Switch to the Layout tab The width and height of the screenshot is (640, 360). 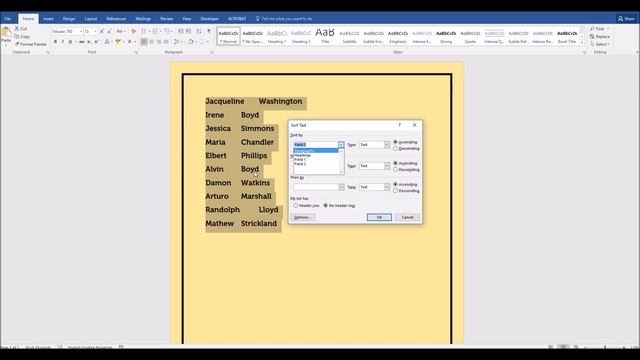click(x=91, y=19)
